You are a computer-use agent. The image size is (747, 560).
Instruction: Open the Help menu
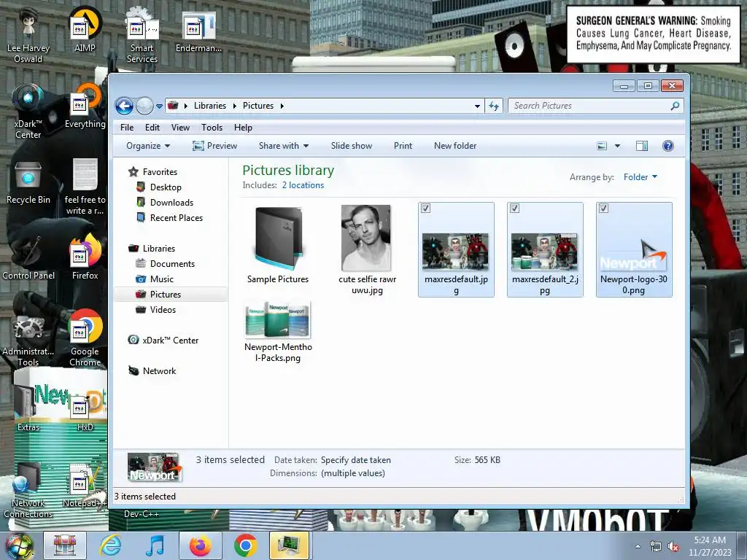pyautogui.click(x=243, y=128)
